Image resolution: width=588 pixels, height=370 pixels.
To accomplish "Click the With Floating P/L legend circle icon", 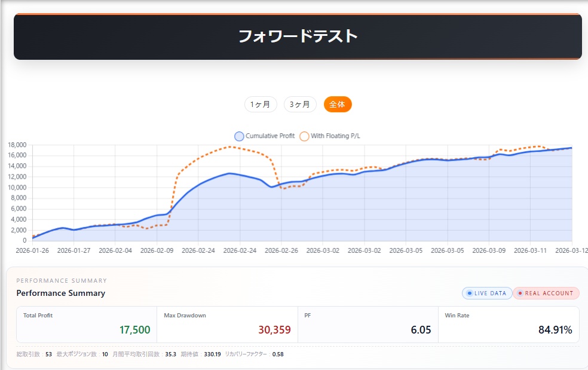I will click(304, 136).
